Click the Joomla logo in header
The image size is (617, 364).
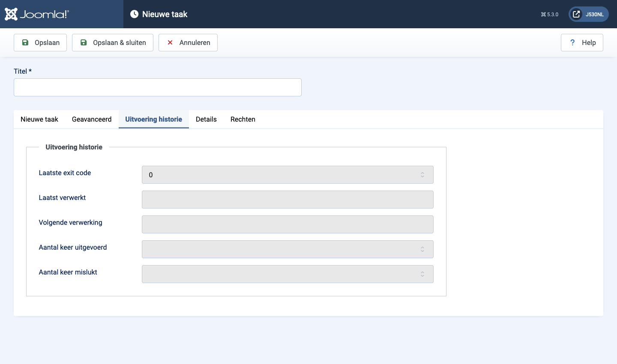click(x=37, y=14)
